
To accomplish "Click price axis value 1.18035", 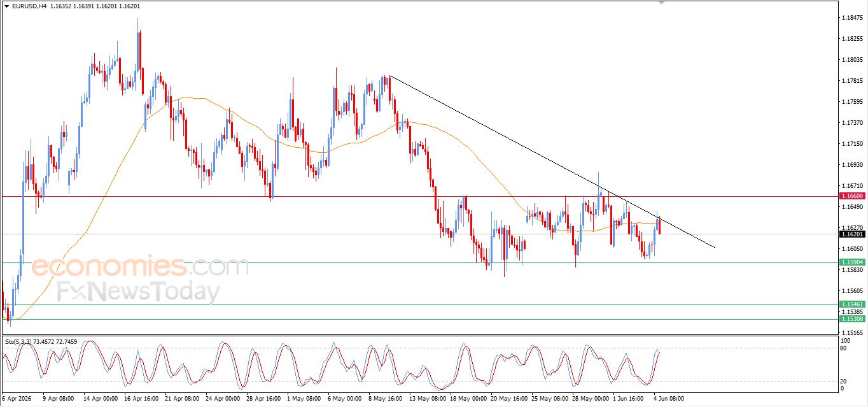I will [851, 60].
